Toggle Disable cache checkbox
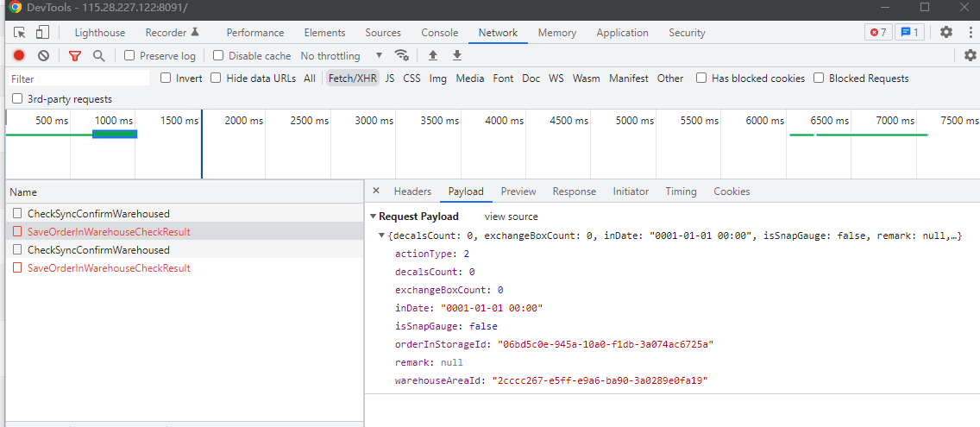Screen dimensions: 980x427 (218, 56)
